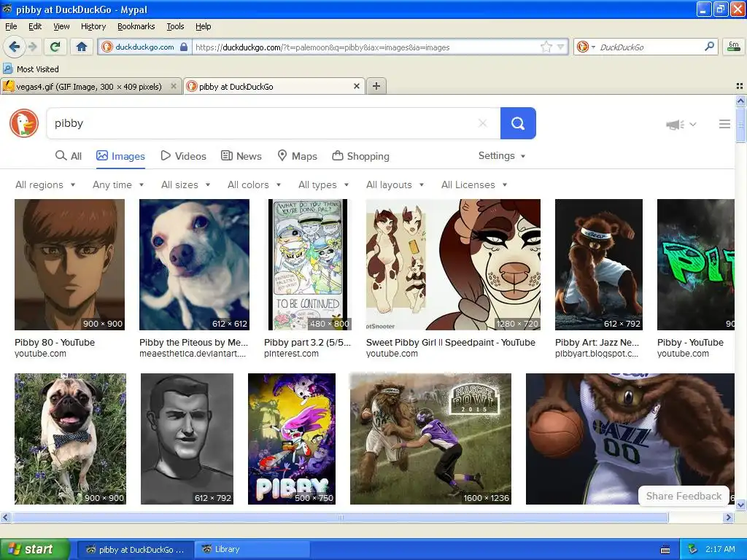Open the Mascot Bowl 2015 image
The image size is (747, 560).
pos(430,438)
